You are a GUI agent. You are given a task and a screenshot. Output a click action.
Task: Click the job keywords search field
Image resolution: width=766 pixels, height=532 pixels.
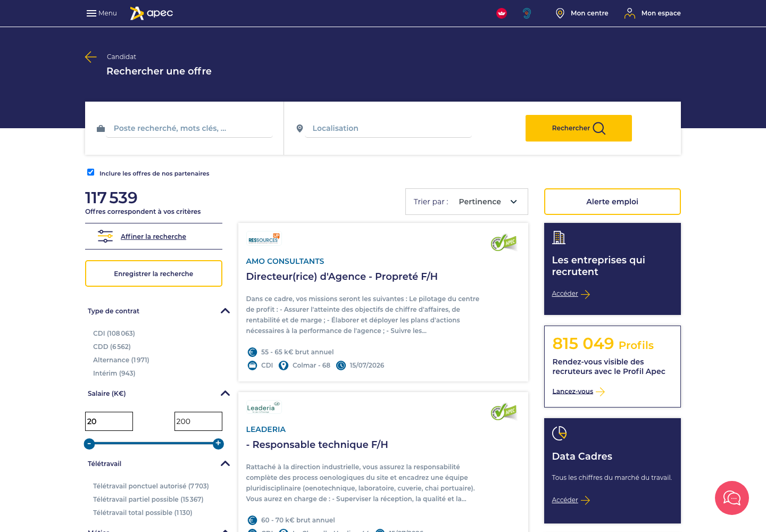point(189,128)
